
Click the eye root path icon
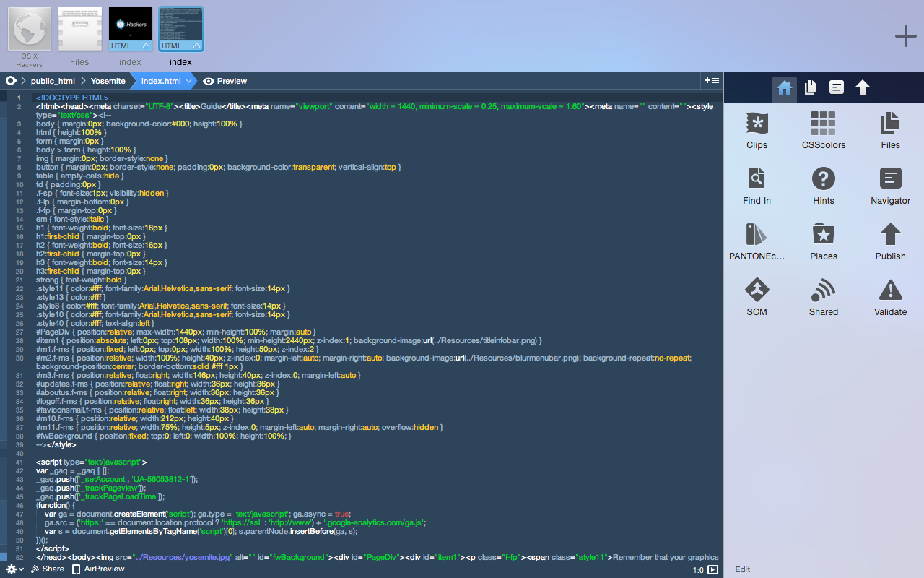pyautogui.click(x=12, y=81)
